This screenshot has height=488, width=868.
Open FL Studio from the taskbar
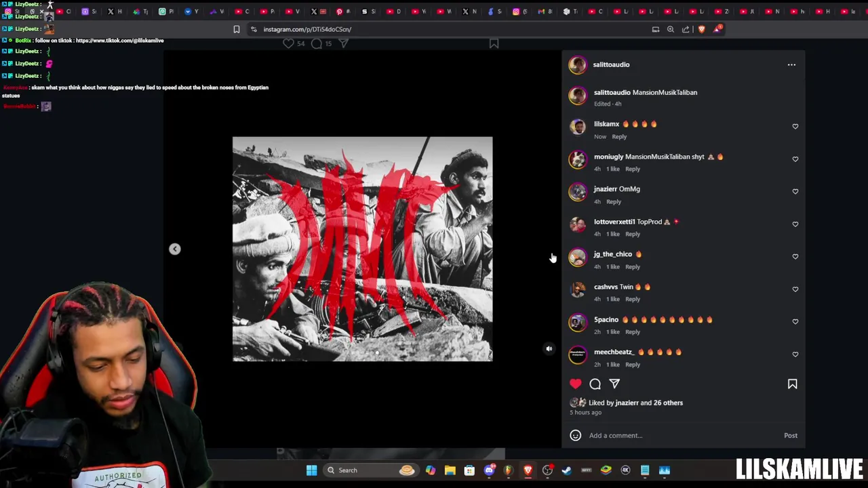click(508, 470)
